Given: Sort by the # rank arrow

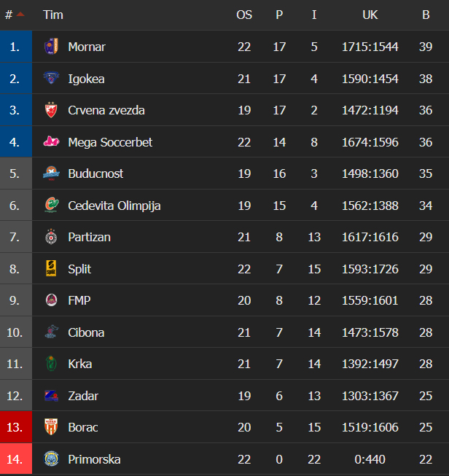Looking at the screenshot, I should (20, 15).
